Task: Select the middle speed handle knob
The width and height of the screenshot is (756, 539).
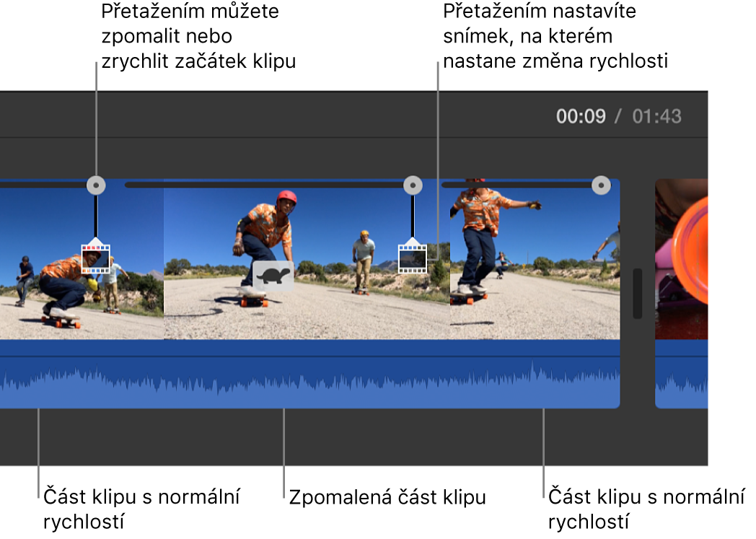Action: tap(413, 185)
